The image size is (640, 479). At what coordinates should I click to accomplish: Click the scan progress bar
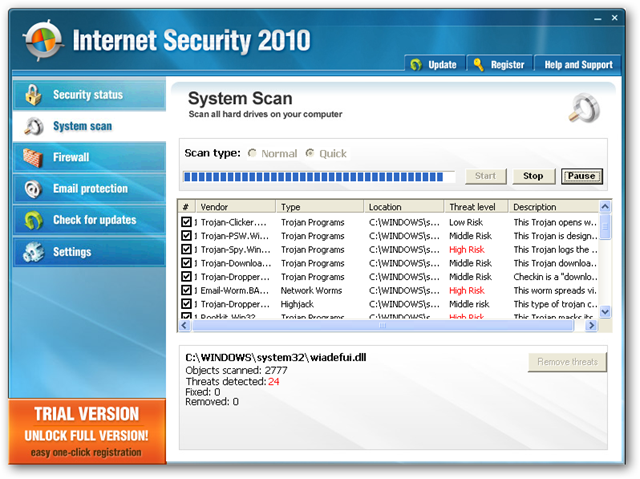318,177
